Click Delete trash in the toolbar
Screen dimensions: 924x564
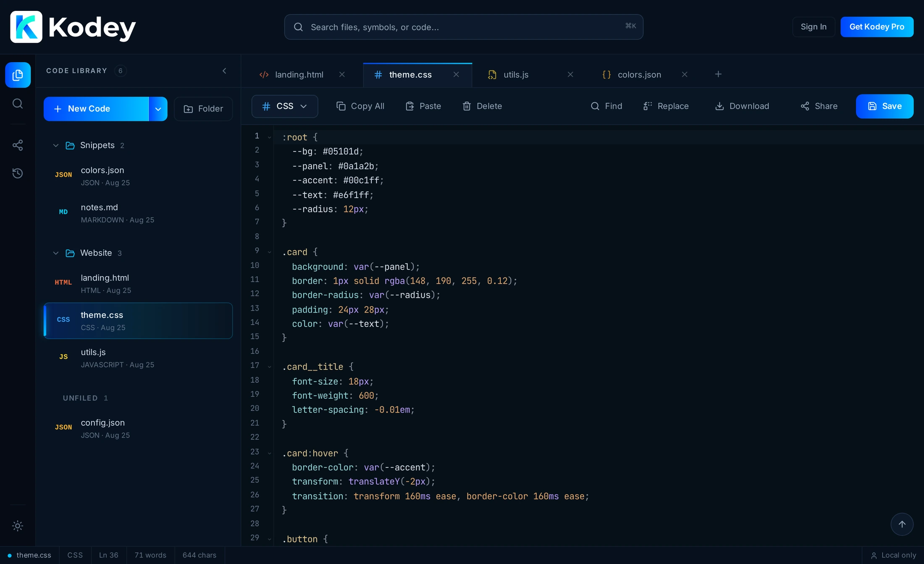click(x=482, y=106)
